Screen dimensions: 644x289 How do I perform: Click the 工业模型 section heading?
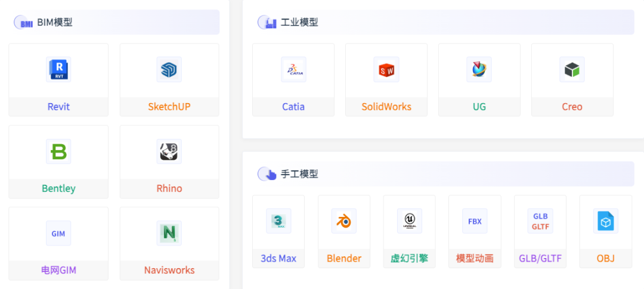299,22
